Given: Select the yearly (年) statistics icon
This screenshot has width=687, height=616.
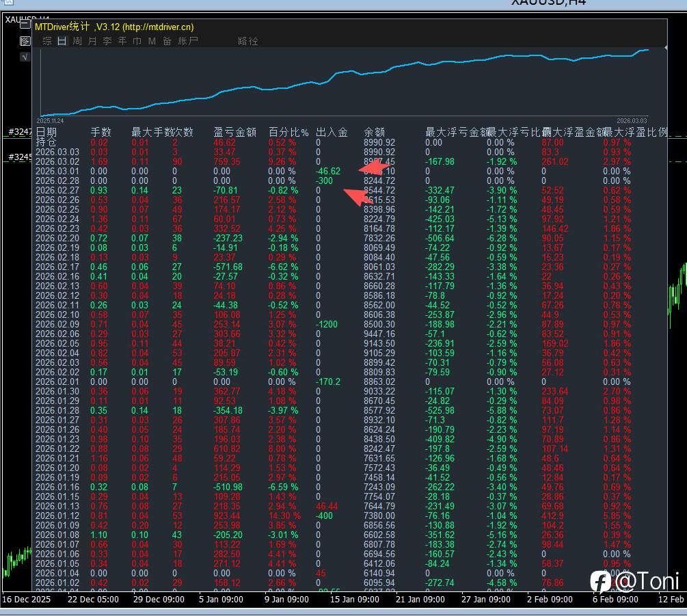Looking at the screenshot, I should point(122,40).
